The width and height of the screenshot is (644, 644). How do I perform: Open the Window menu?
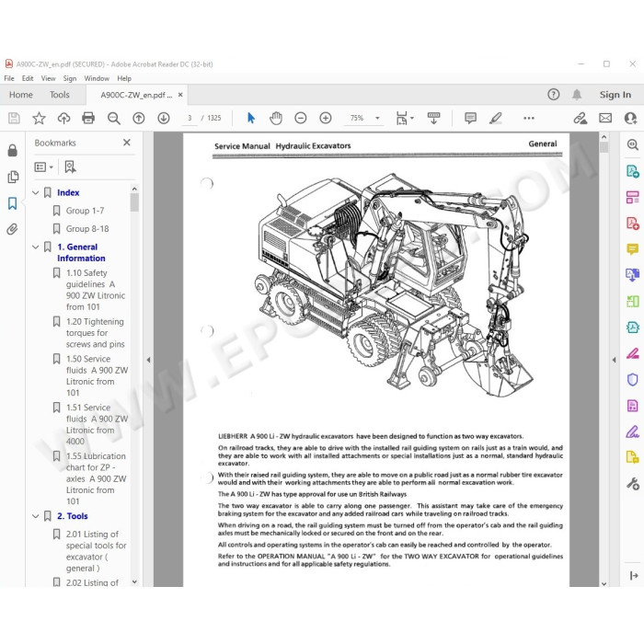click(97, 78)
